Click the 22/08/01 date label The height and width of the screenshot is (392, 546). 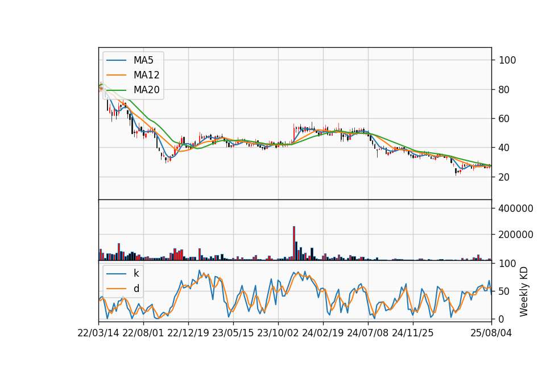(x=143, y=333)
